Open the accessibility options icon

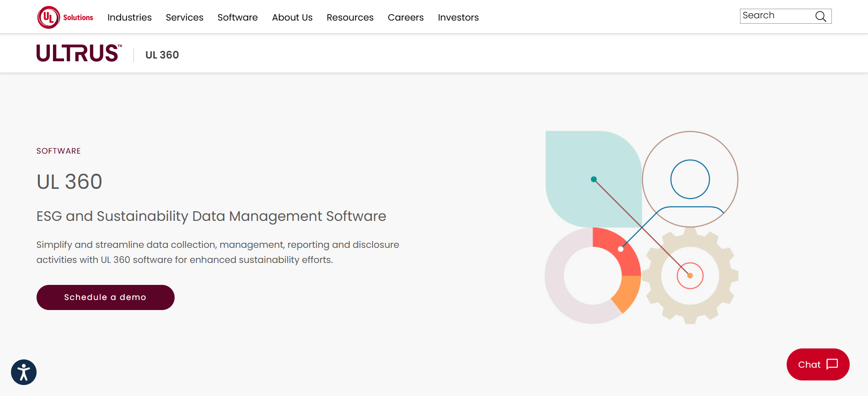click(24, 372)
